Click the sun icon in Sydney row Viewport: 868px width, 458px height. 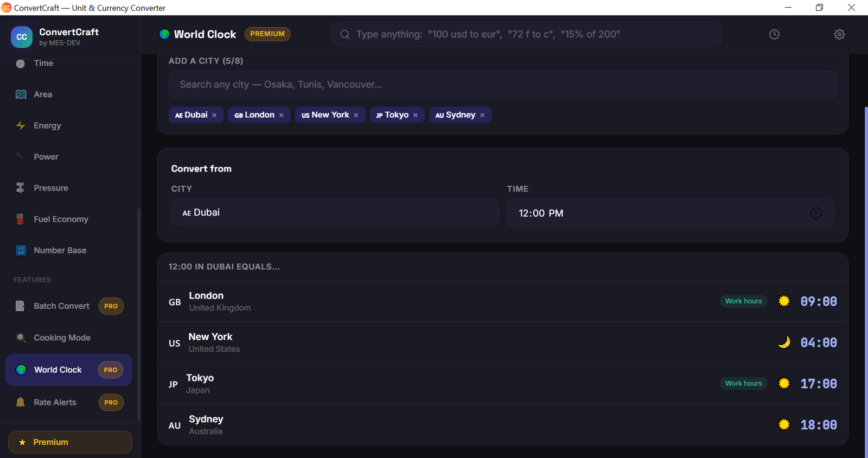[x=784, y=425]
